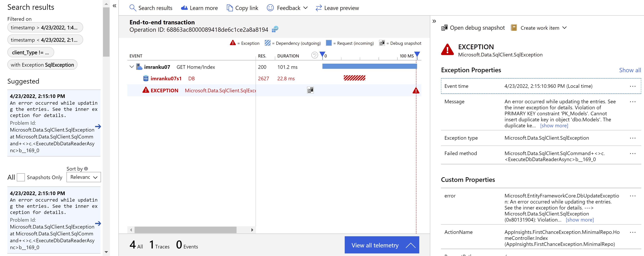Click the Leave preview icon
Image resolution: width=644 pixels, height=256 pixels.
[x=318, y=8]
